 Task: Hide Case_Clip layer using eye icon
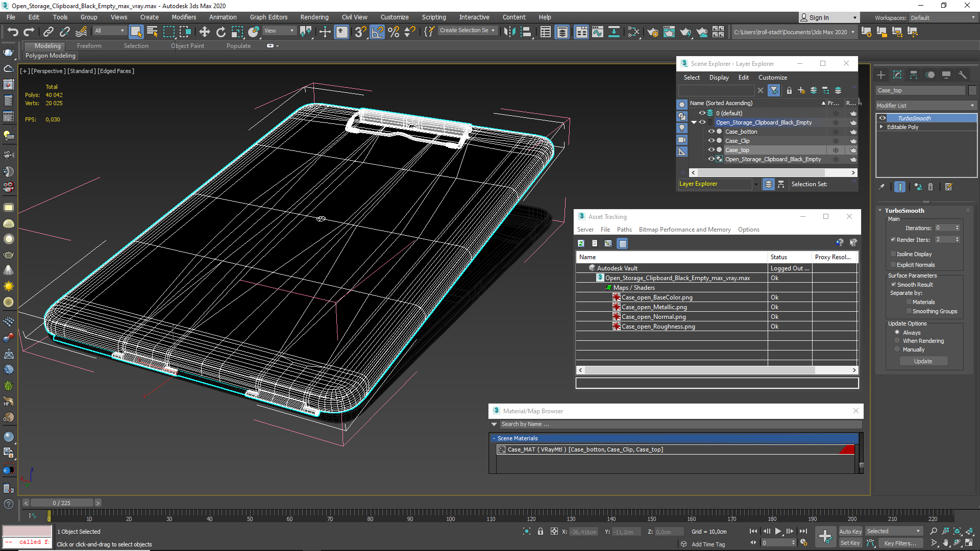pos(711,141)
